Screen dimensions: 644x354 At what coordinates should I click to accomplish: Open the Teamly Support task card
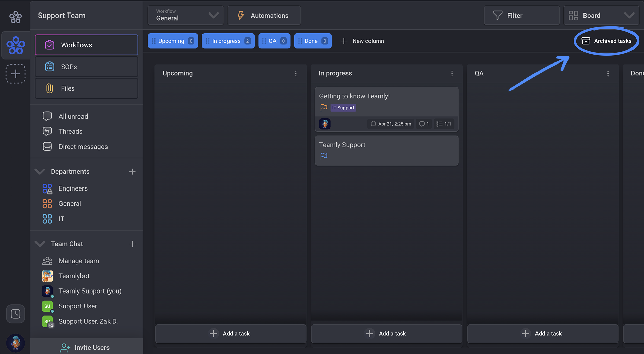pos(386,151)
